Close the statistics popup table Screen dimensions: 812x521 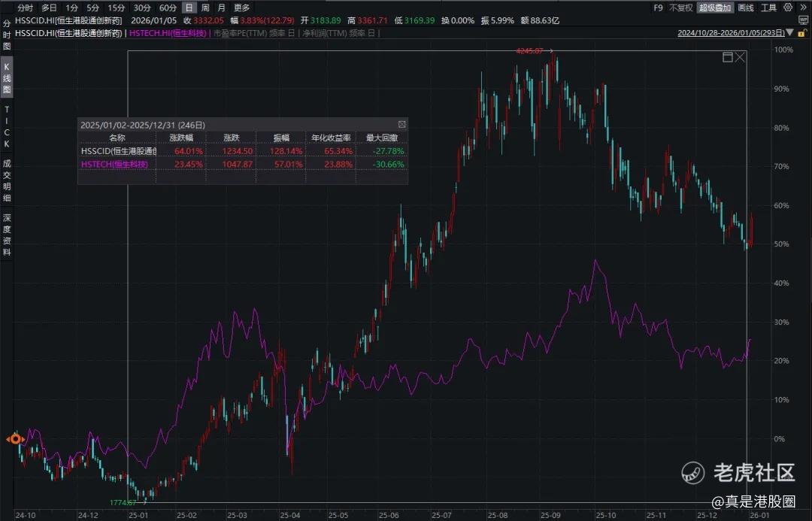pos(401,125)
